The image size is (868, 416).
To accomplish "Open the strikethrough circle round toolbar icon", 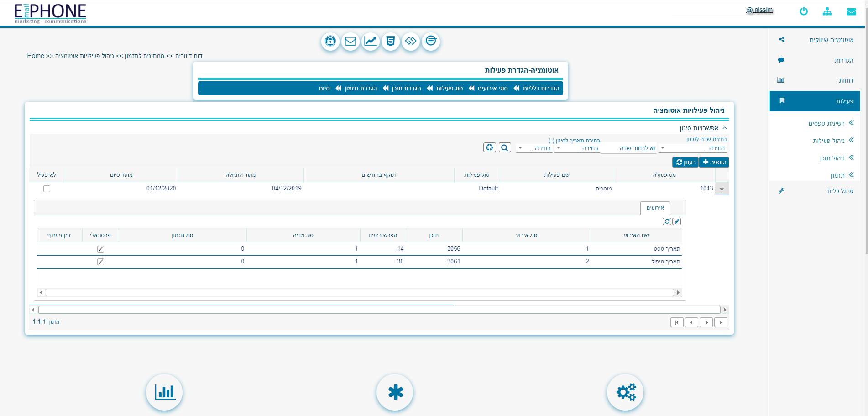I will [431, 41].
